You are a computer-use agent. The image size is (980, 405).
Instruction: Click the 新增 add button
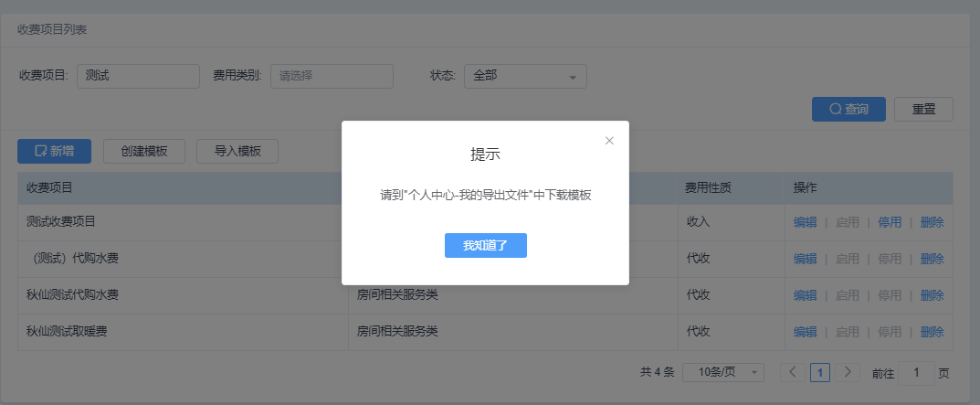pos(55,151)
